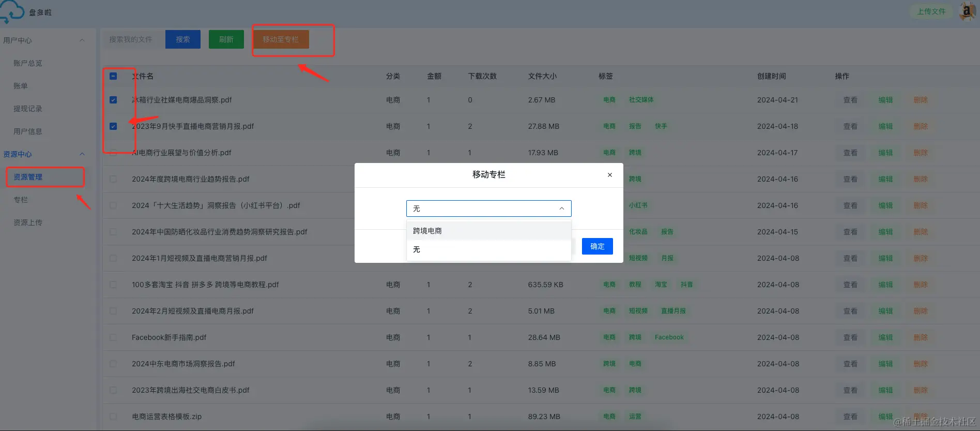Click 编辑 for 2024中东电商市场洞察报告.pdf

[x=885, y=364]
